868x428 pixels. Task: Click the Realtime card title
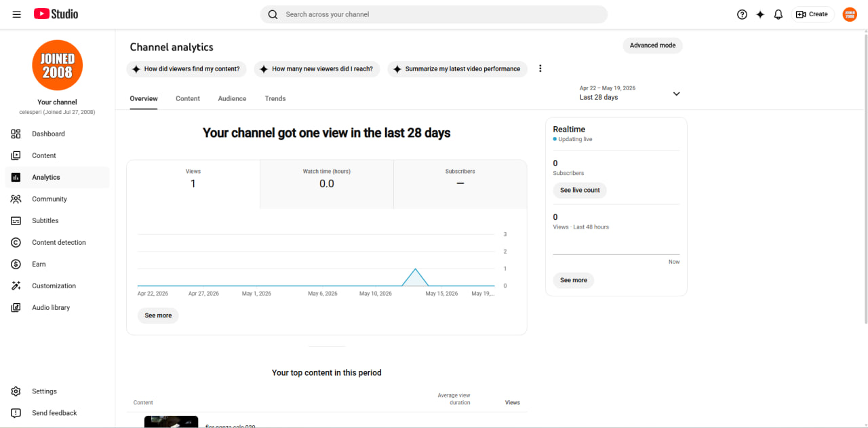569,129
